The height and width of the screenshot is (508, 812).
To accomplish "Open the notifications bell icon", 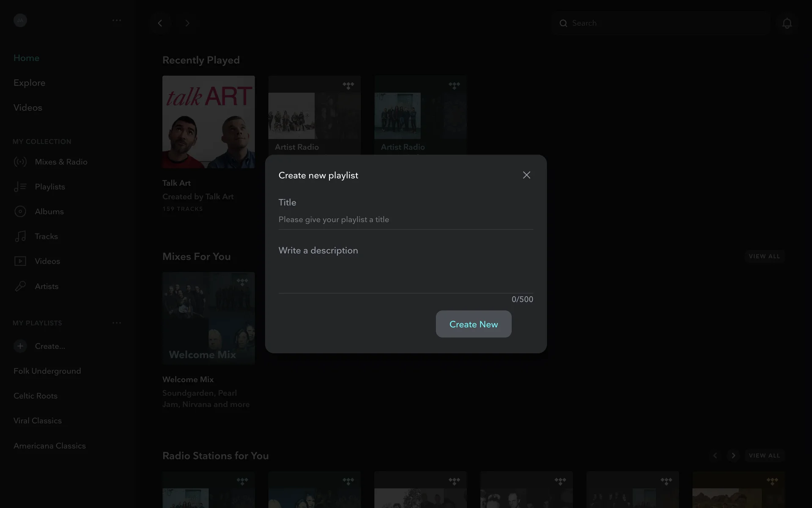I will tap(787, 23).
